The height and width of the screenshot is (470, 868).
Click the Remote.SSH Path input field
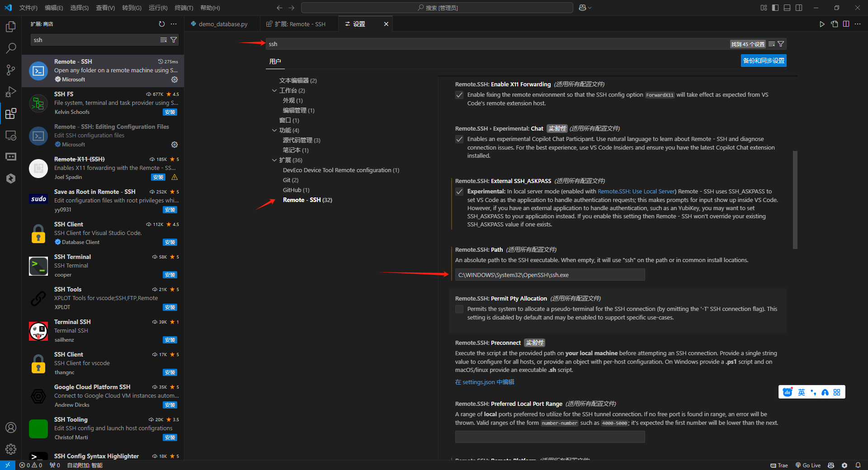point(549,274)
